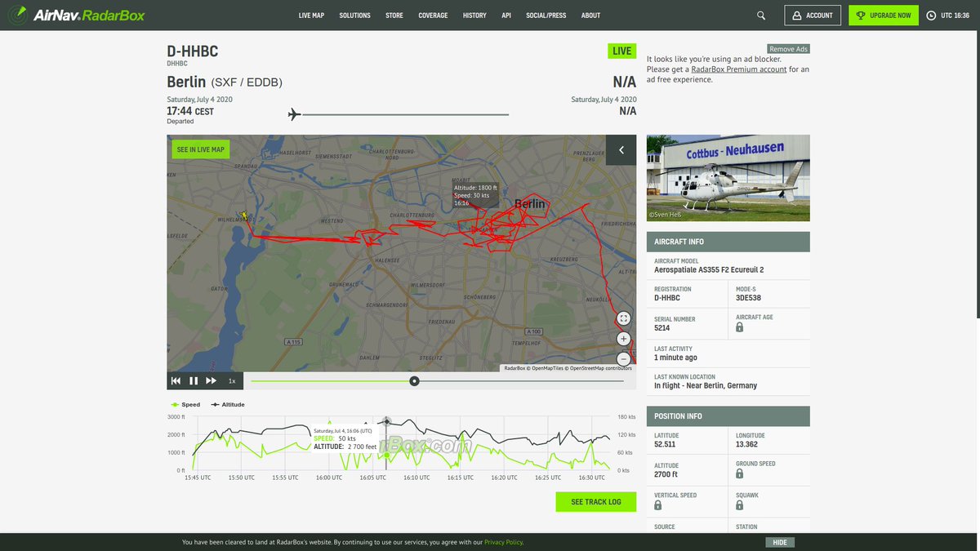Click the Account button

tap(813, 16)
